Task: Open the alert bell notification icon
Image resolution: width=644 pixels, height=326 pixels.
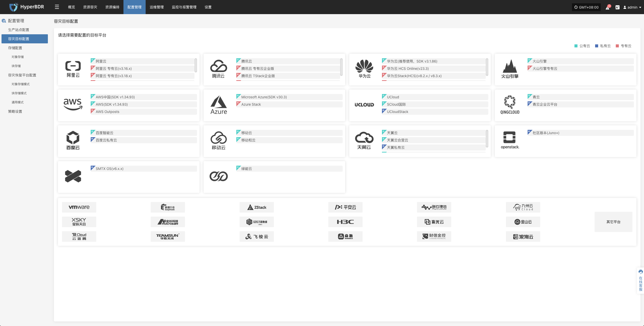Action: coord(608,7)
